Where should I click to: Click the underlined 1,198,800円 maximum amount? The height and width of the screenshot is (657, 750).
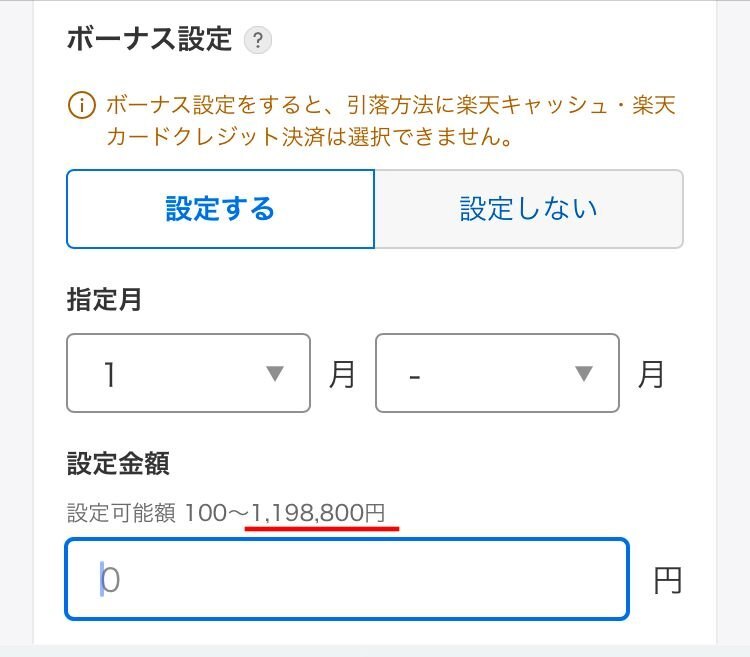(319, 513)
